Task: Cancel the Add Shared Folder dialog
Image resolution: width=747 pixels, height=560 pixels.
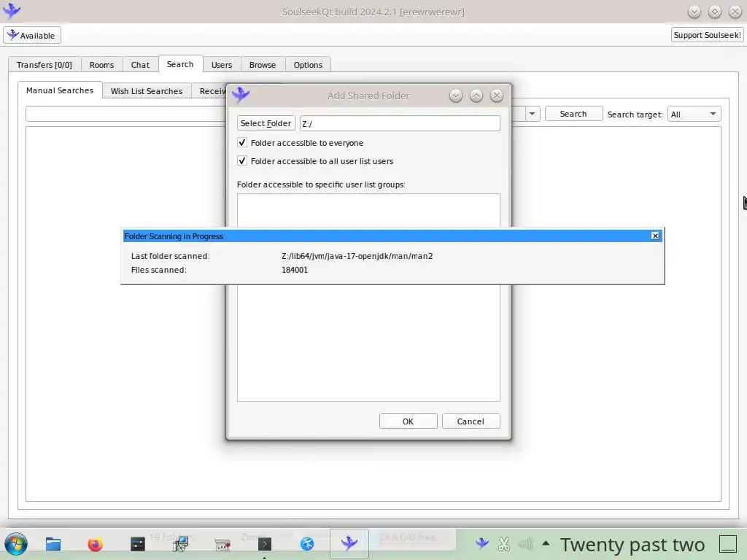Action: pyautogui.click(x=471, y=421)
